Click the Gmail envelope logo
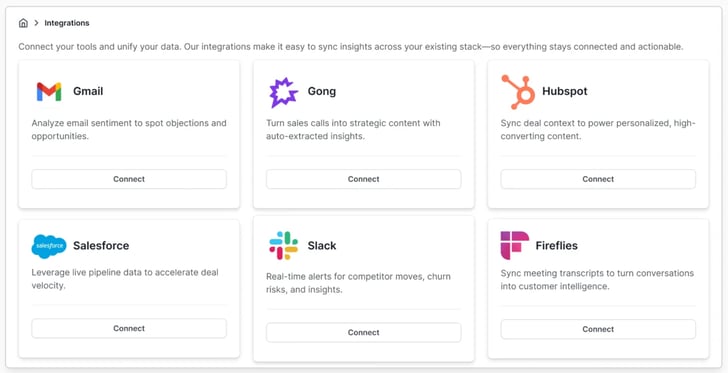The width and height of the screenshot is (728, 373). coord(49,92)
